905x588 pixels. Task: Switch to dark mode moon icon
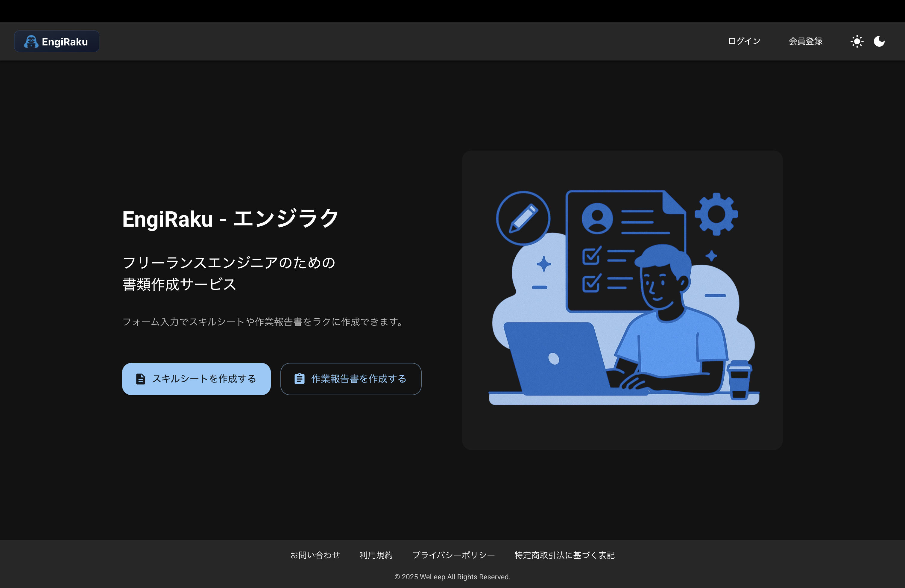click(879, 41)
